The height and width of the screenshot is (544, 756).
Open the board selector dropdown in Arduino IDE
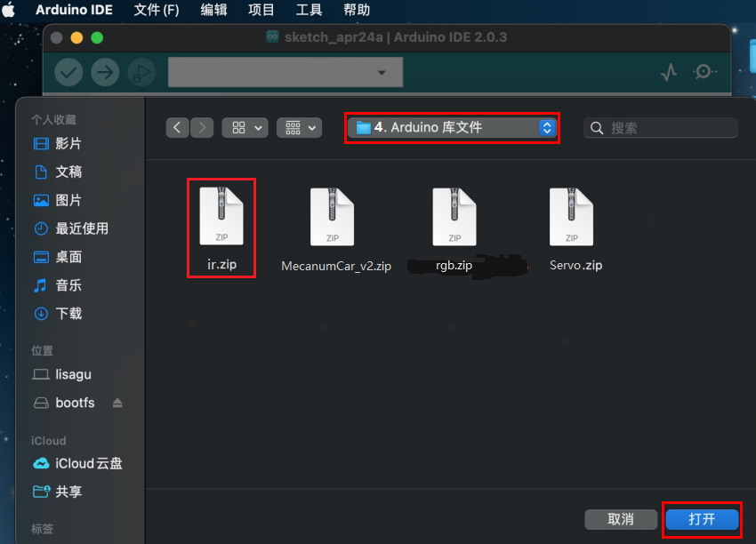coord(286,72)
